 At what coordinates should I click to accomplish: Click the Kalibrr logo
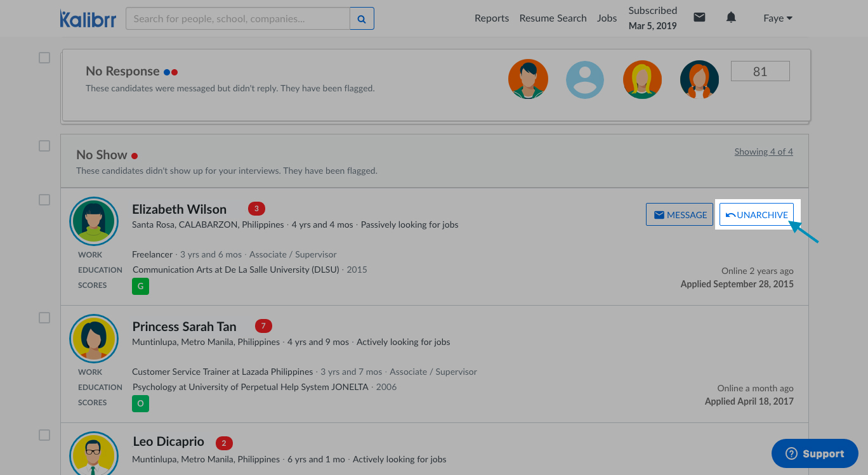(88, 18)
